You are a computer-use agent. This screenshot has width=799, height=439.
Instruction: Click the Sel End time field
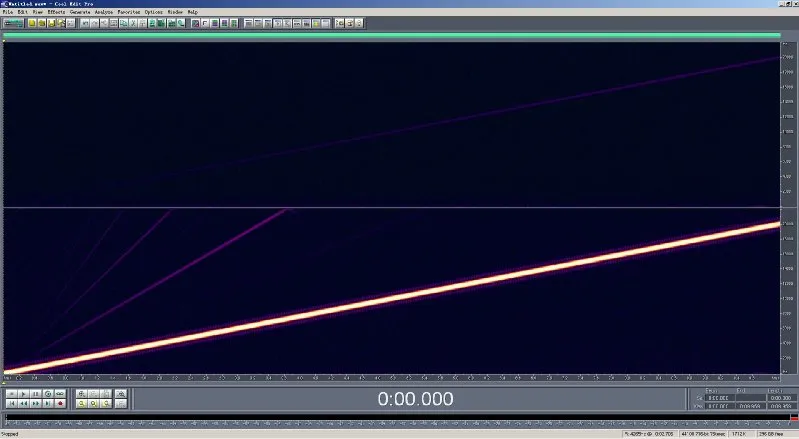751,398
